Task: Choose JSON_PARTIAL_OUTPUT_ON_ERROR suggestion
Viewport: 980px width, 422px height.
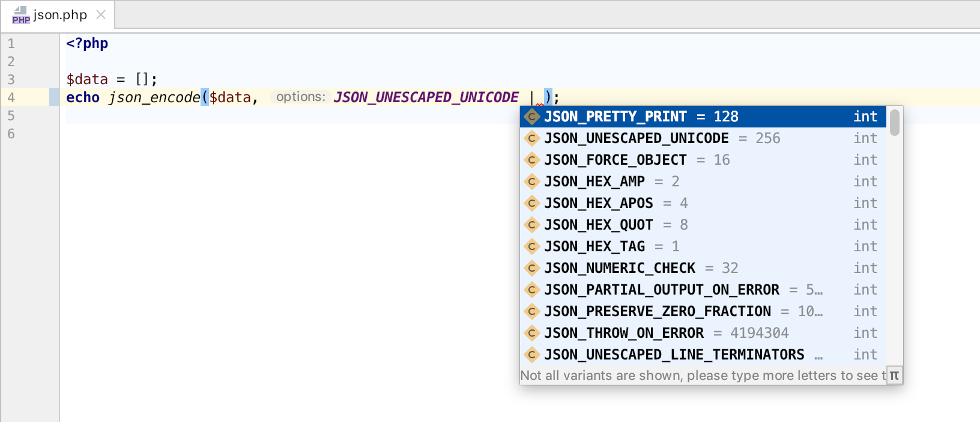Action: [661, 290]
